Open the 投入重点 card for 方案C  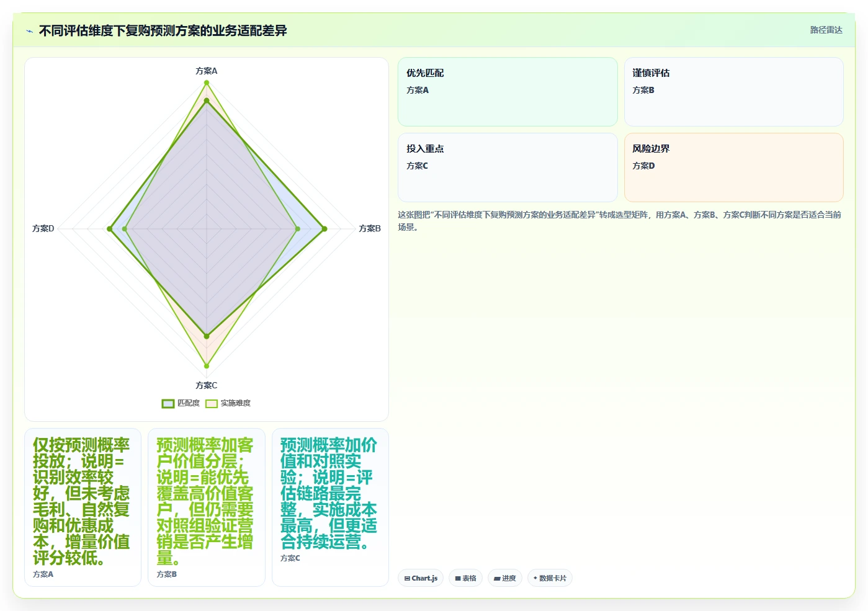point(508,167)
